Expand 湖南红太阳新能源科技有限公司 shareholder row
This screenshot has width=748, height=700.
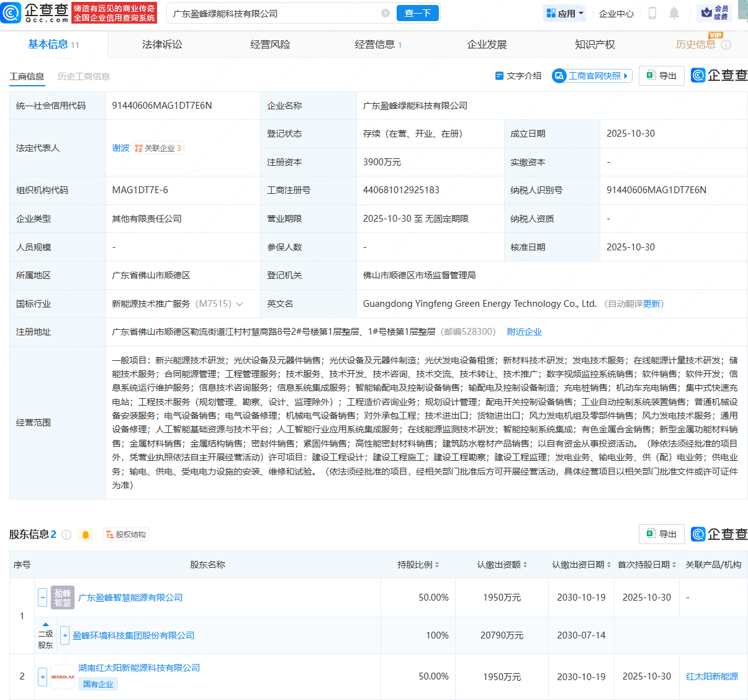pos(42,676)
